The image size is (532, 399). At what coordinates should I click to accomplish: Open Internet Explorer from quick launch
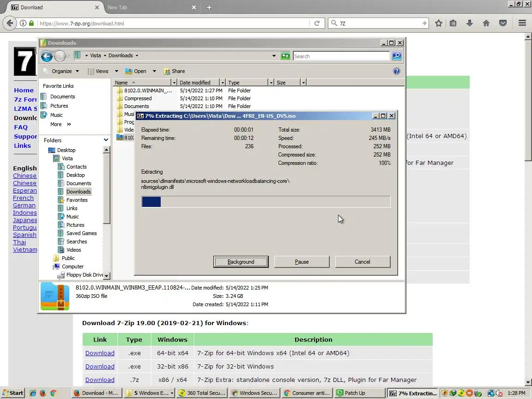tap(33, 393)
